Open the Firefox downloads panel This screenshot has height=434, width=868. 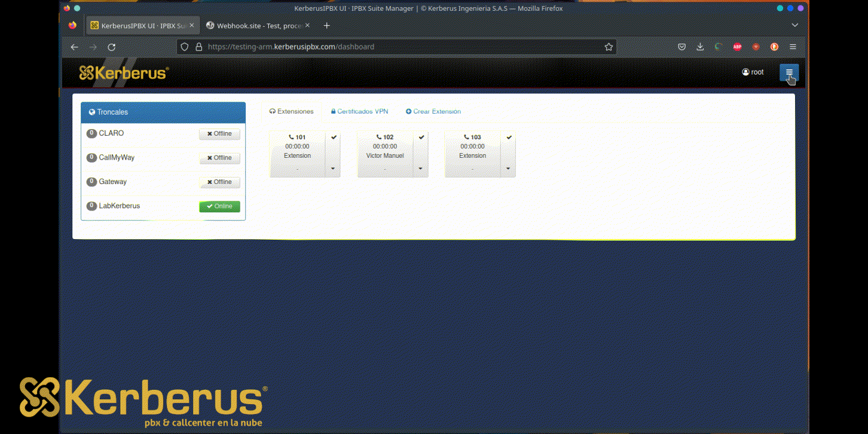700,47
